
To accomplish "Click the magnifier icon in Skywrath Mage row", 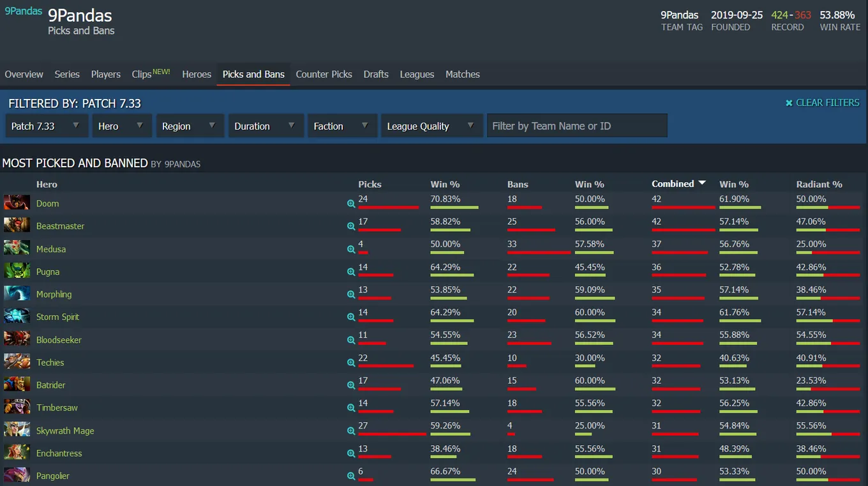I will point(351,430).
